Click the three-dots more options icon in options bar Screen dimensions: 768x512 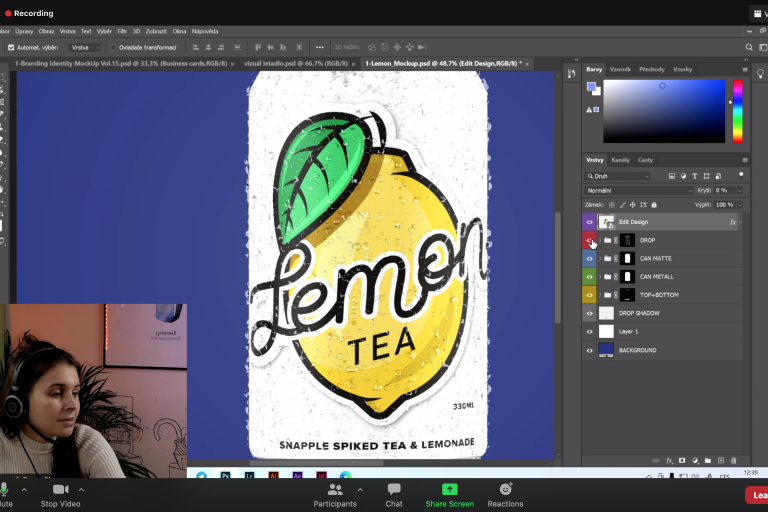point(319,47)
